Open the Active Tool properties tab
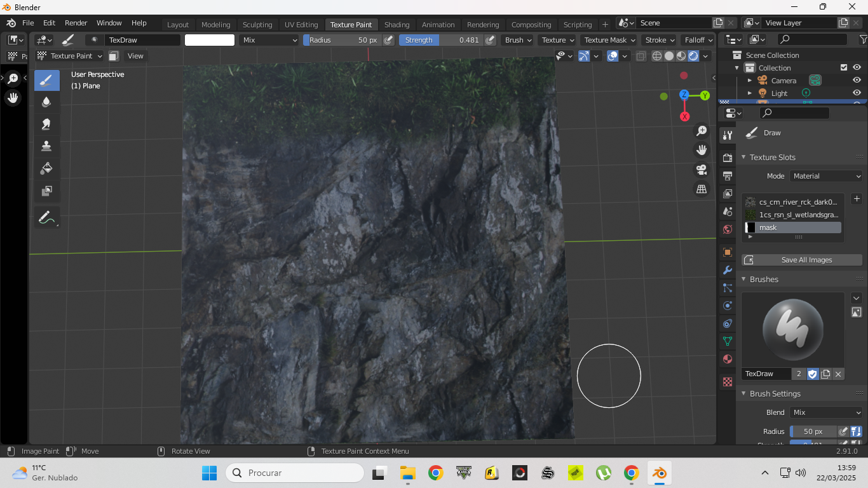 click(x=728, y=135)
